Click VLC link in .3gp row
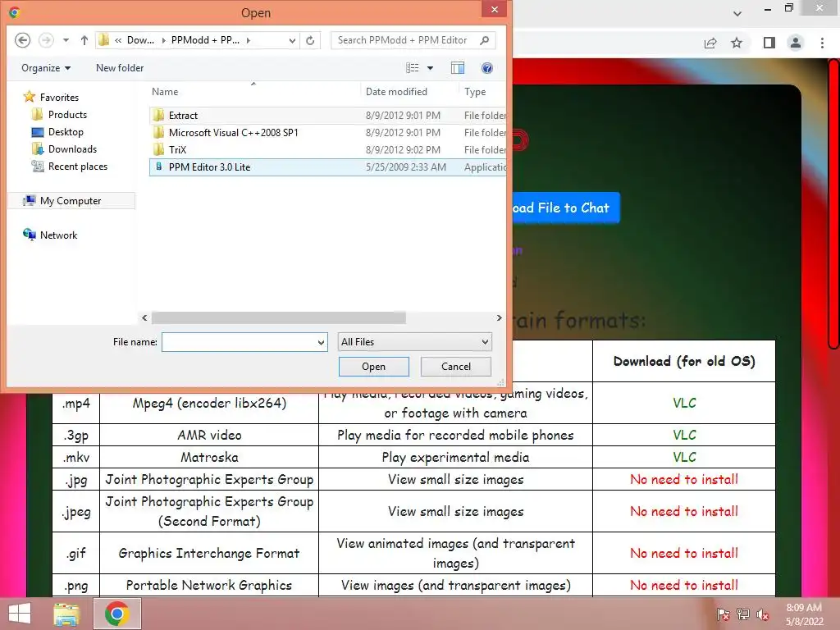This screenshot has width=840, height=630. 684,435
